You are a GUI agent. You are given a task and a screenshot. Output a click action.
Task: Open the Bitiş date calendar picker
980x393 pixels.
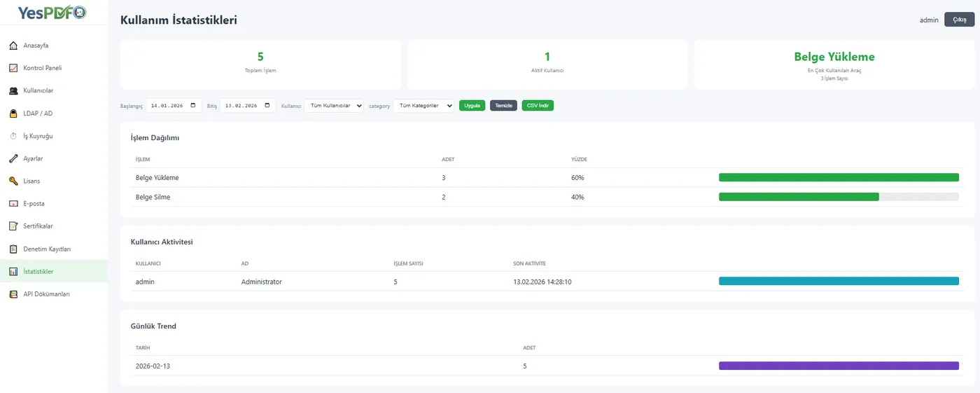[x=267, y=106]
